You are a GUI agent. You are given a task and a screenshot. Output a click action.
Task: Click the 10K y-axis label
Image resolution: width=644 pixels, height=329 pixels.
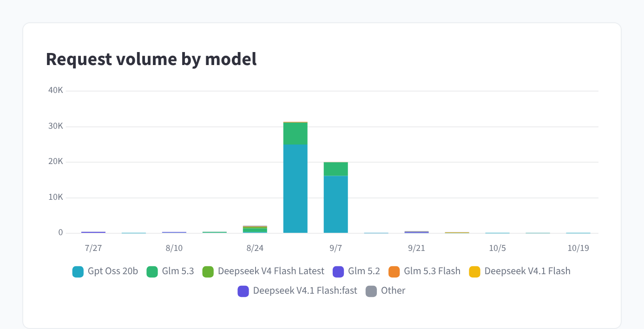tap(56, 197)
